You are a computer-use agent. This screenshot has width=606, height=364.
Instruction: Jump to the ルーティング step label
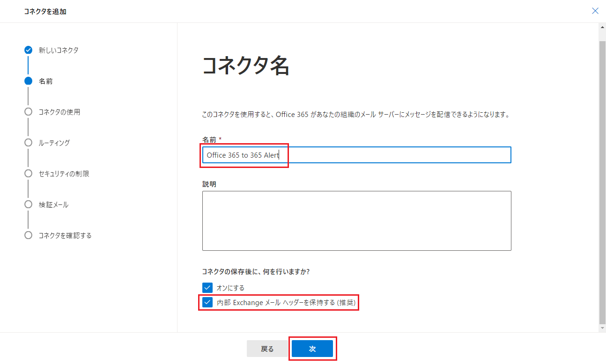click(54, 143)
